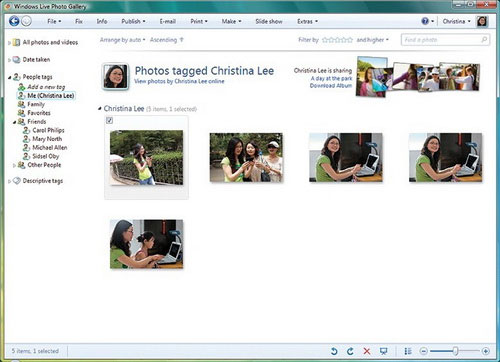
Task: Click Christina Lee's profile picture in header
Action: (x=115, y=76)
